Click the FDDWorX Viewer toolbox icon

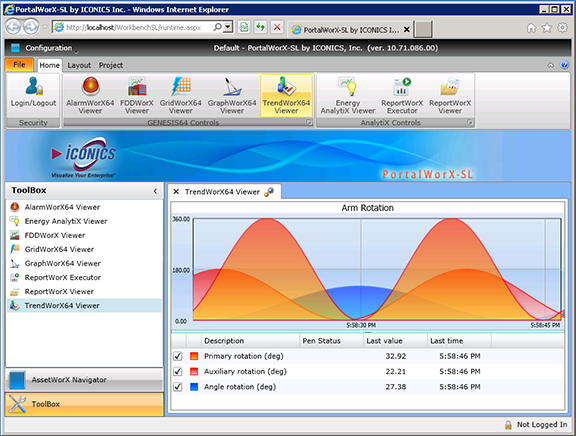tap(15, 235)
